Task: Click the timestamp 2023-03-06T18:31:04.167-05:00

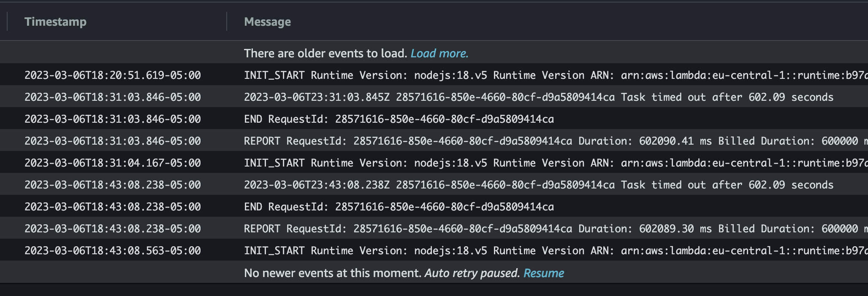Action: tap(113, 163)
